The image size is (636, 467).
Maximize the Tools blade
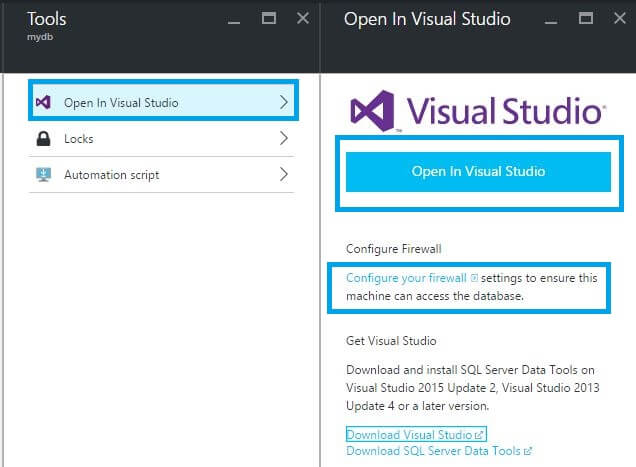268,19
